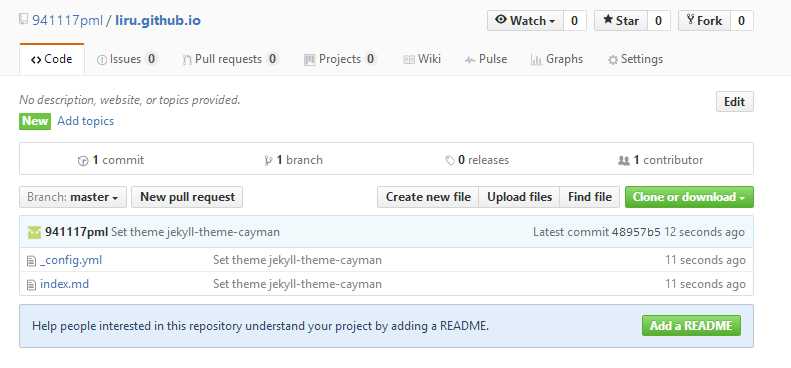This screenshot has width=791, height=368.
Task: Click Create new file button
Action: (x=428, y=197)
